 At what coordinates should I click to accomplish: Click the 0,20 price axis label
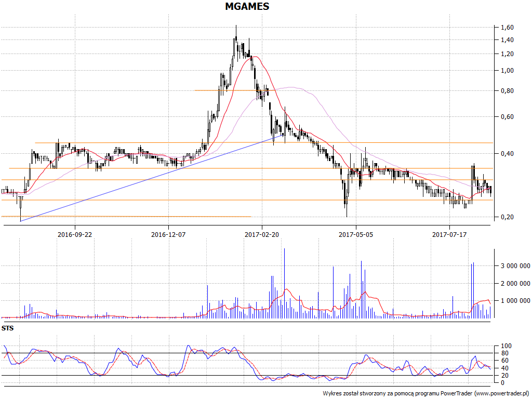pyautogui.click(x=507, y=217)
